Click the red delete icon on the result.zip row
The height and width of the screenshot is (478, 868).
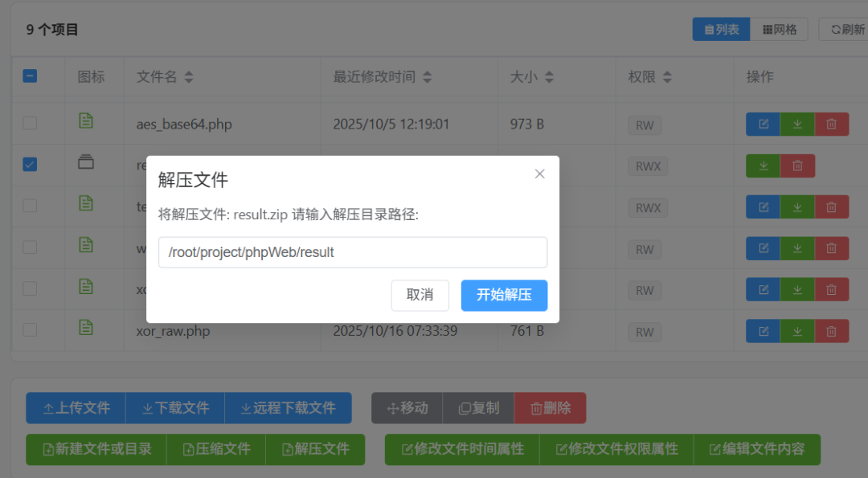[796, 165]
